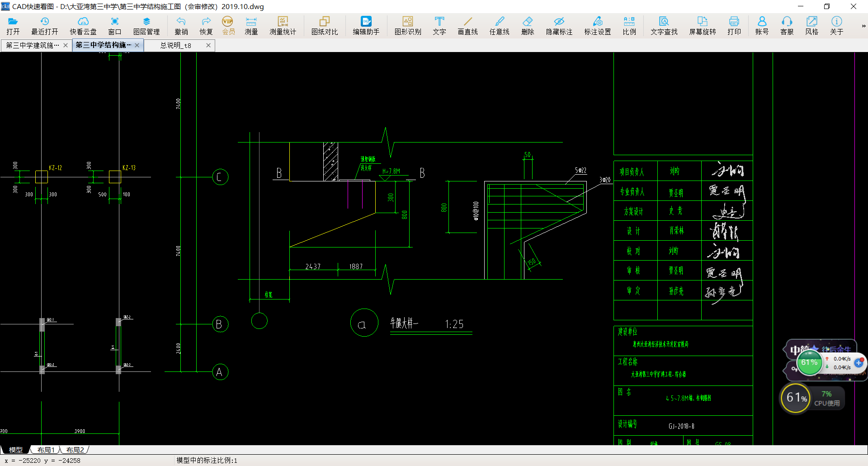Open 标注设置 annotation settings
Image resolution: width=868 pixels, height=466 pixels.
pos(598,26)
